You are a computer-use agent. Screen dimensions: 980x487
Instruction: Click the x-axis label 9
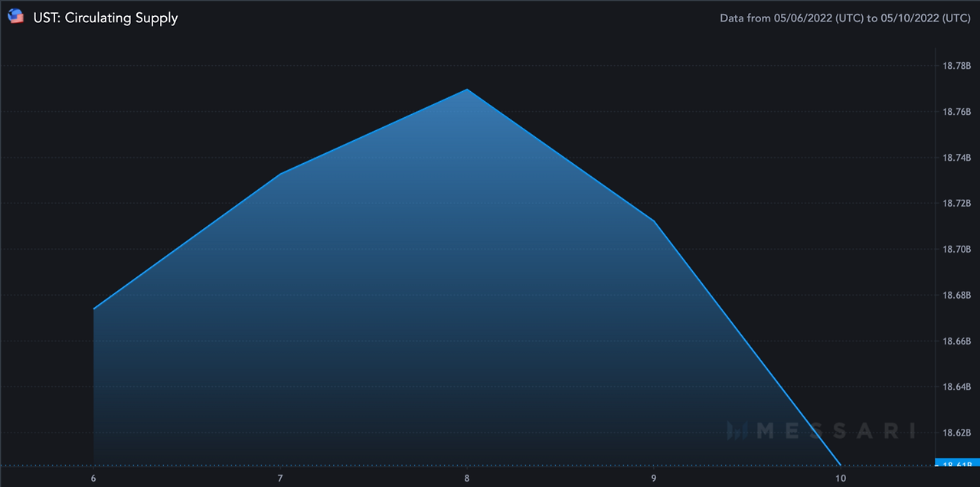654,478
